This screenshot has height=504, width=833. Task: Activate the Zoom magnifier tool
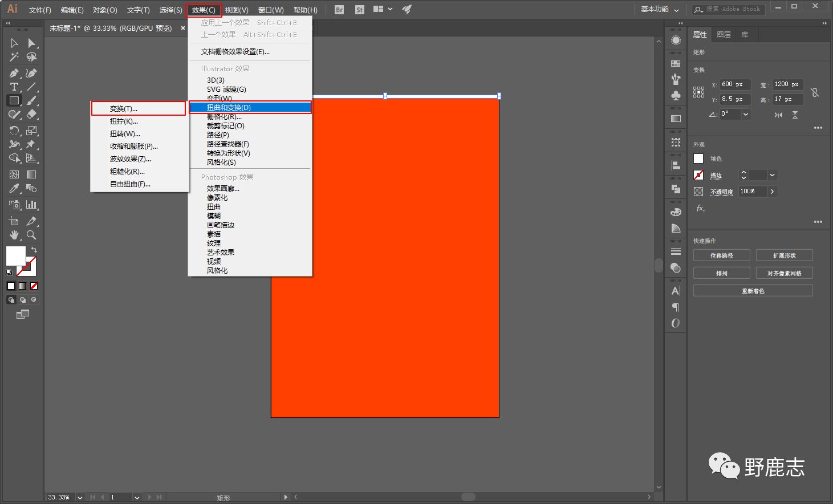click(x=31, y=235)
